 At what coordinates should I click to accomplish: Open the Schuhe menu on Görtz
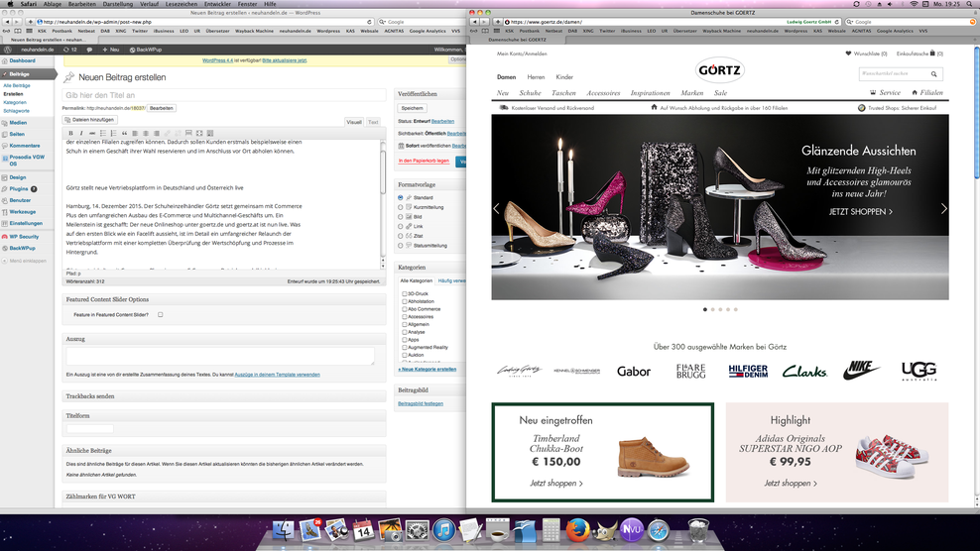pos(530,93)
